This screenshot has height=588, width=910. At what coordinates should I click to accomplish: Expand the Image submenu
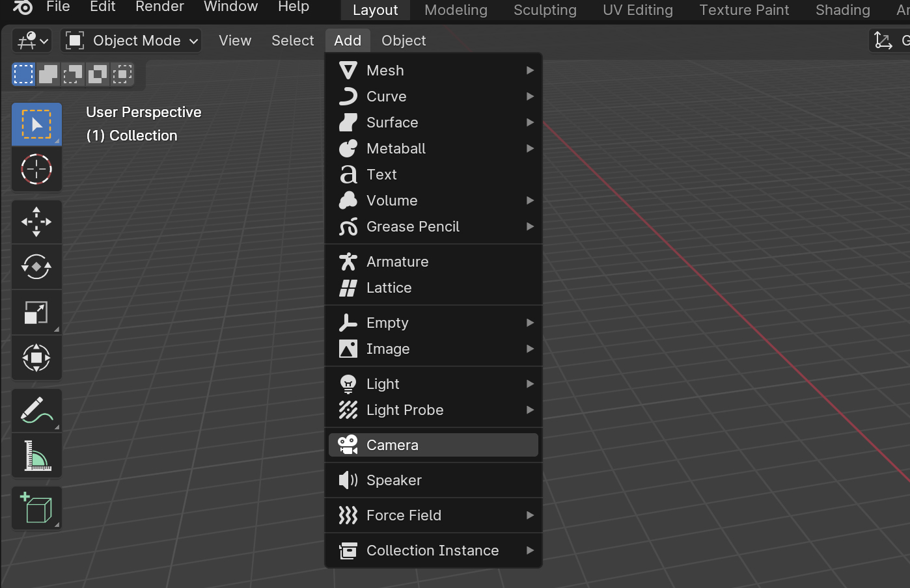pos(434,349)
